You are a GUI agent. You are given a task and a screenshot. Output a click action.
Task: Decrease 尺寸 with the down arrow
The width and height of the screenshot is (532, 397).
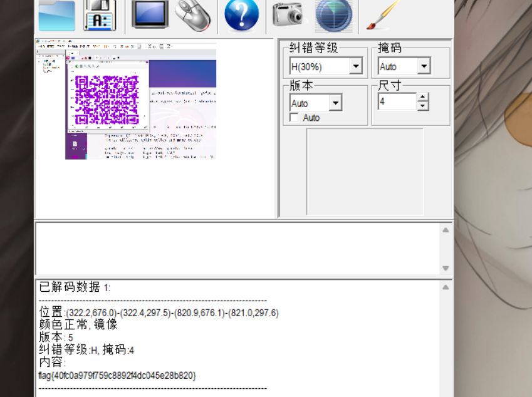tap(422, 106)
